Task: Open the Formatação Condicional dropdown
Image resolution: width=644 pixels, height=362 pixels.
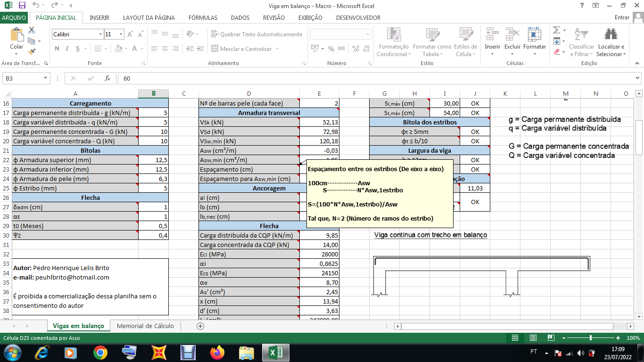Action: click(394, 42)
